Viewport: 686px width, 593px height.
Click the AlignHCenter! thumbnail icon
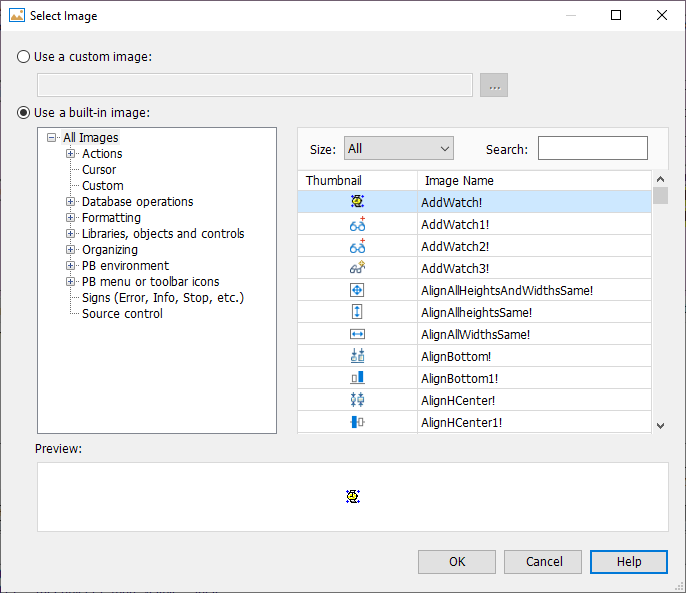[x=357, y=400]
